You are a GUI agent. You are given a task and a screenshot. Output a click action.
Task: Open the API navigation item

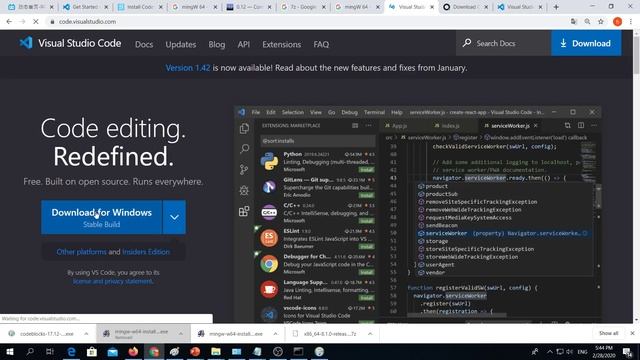tap(244, 44)
